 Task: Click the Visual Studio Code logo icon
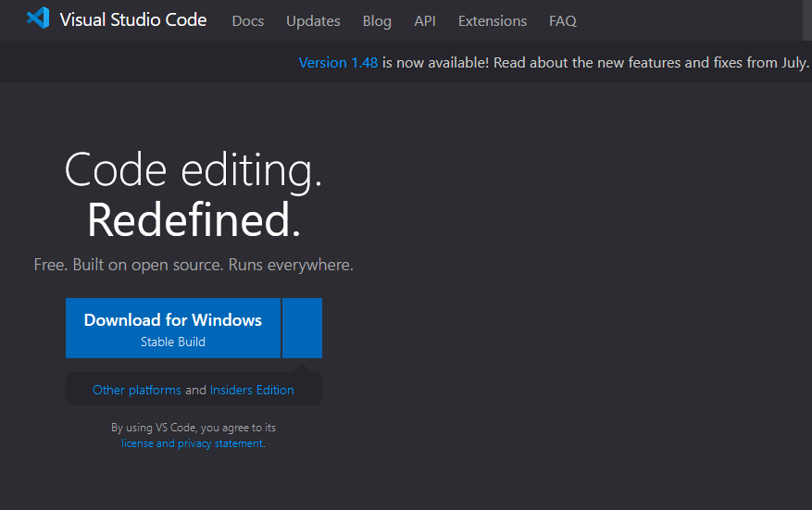click(38, 19)
